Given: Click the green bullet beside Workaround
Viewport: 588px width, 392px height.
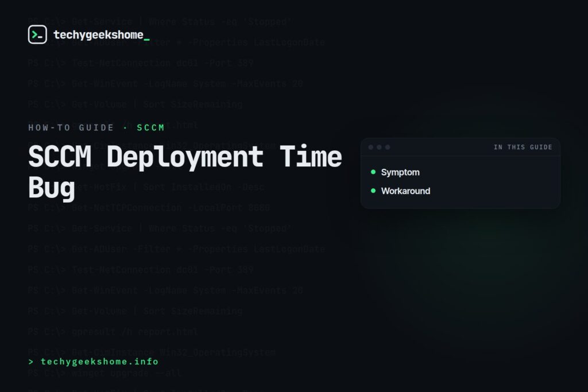Looking at the screenshot, I should tap(373, 191).
